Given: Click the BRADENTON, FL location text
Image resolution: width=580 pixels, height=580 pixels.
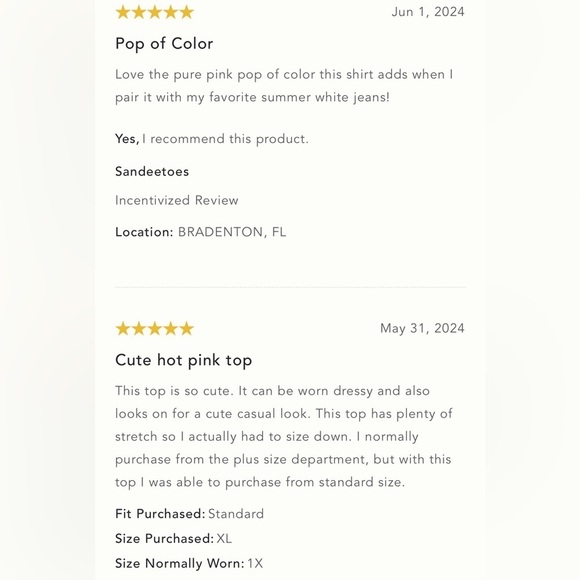Looking at the screenshot, I should (x=232, y=232).
